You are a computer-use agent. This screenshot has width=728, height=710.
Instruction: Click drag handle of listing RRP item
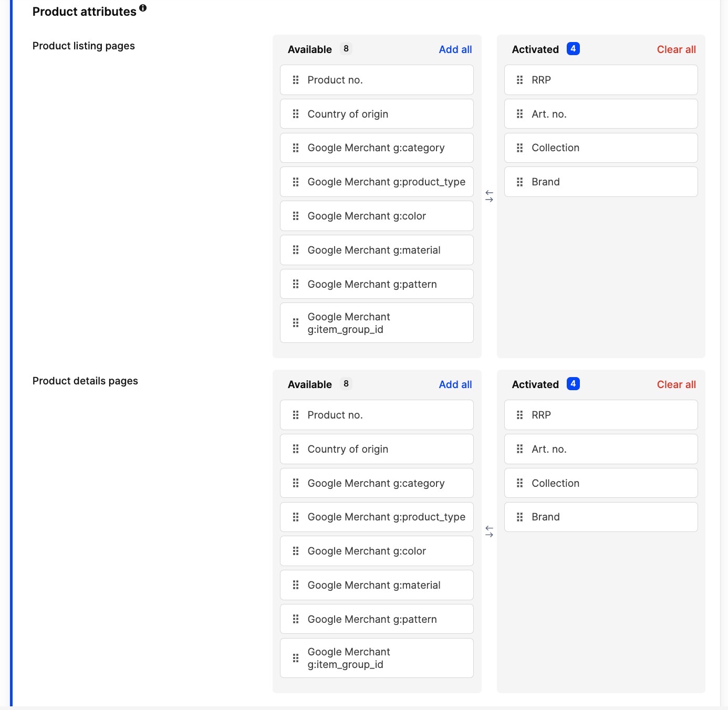point(520,80)
